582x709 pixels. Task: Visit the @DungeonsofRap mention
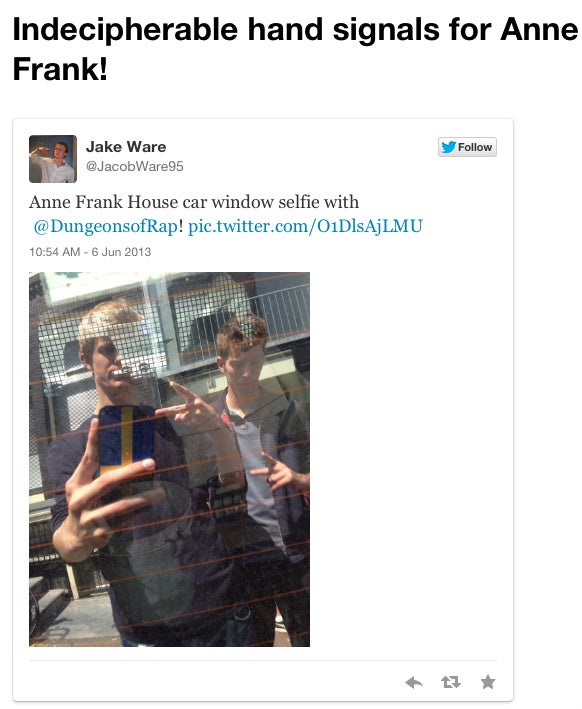tap(106, 226)
